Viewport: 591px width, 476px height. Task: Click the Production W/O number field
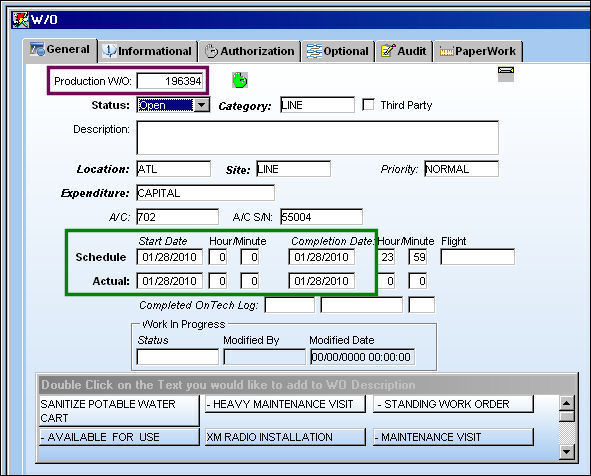(x=170, y=81)
